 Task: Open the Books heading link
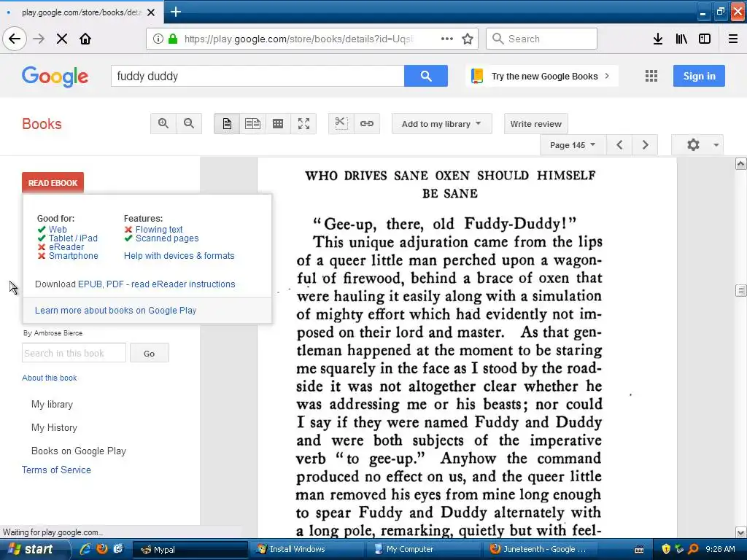pyautogui.click(x=42, y=124)
